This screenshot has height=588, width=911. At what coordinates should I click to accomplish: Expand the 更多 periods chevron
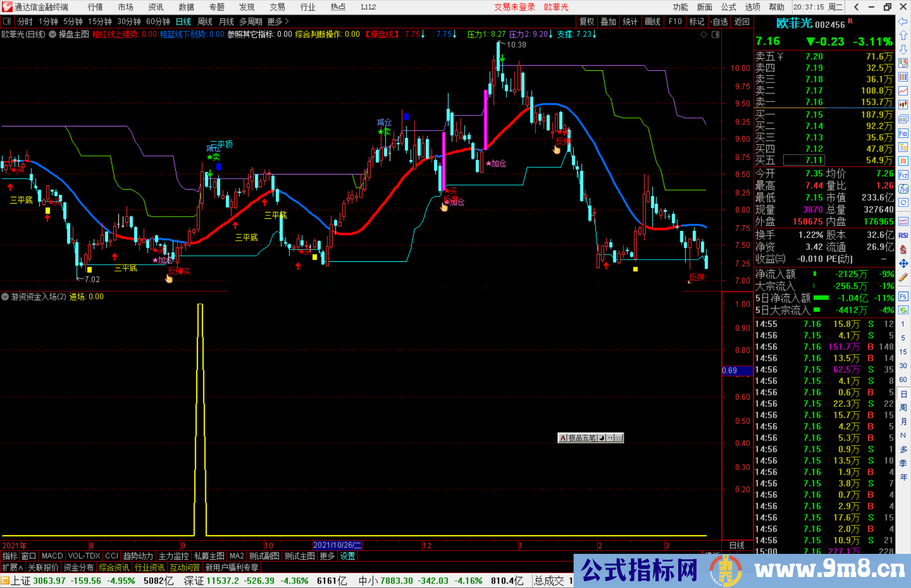[x=287, y=21]
